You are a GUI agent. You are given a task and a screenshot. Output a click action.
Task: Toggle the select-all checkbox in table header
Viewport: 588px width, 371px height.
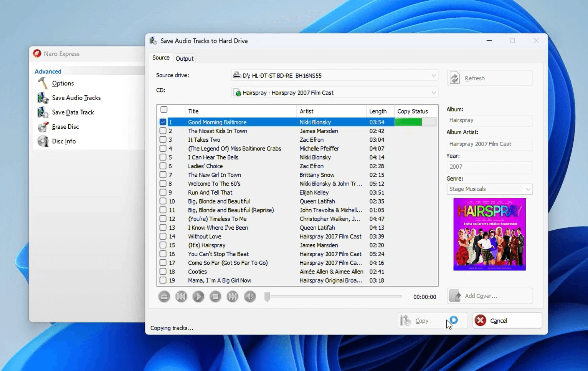pyautogui.click(x=164, y=110)
